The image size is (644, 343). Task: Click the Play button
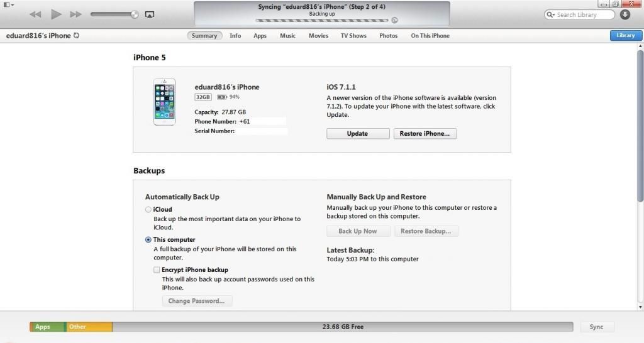[x=56, y=14]
